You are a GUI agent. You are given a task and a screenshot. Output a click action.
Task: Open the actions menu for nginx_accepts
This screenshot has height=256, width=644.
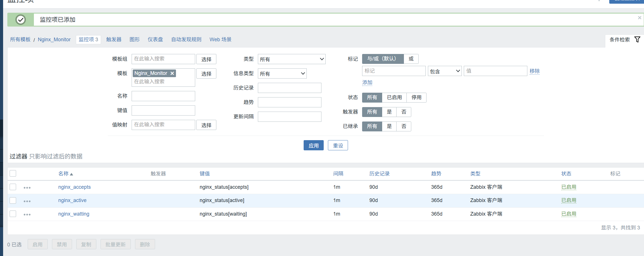point(27,188)
